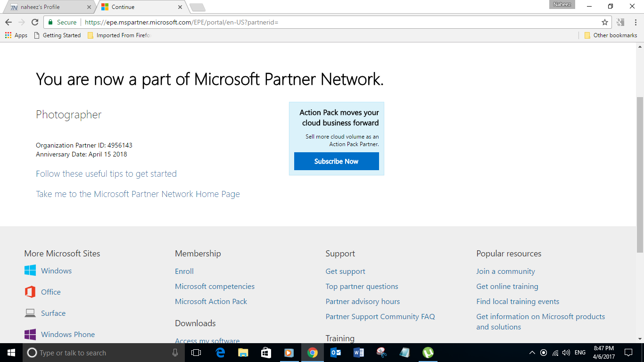Click the Subscribe Now button
The image size is (644, 362).
click(337, 161)
